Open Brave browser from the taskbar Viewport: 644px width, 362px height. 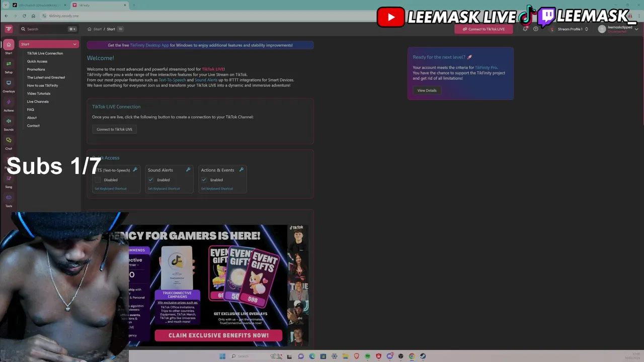click(357, 356)
